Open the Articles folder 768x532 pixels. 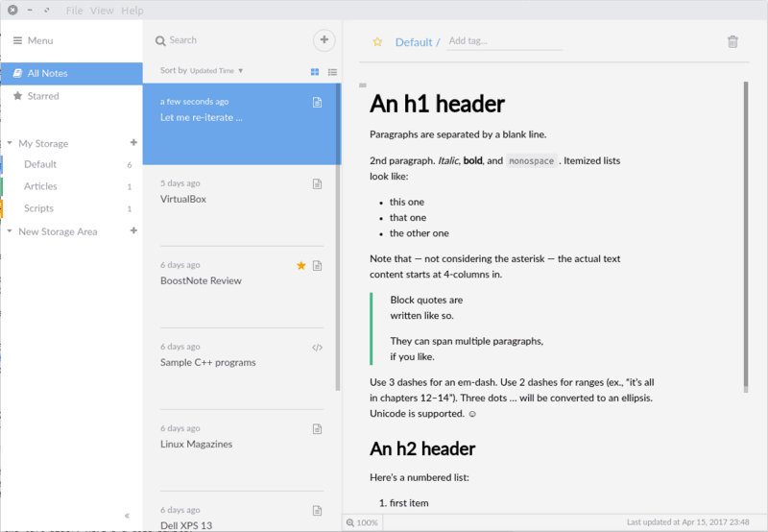[x=71, y=186]
